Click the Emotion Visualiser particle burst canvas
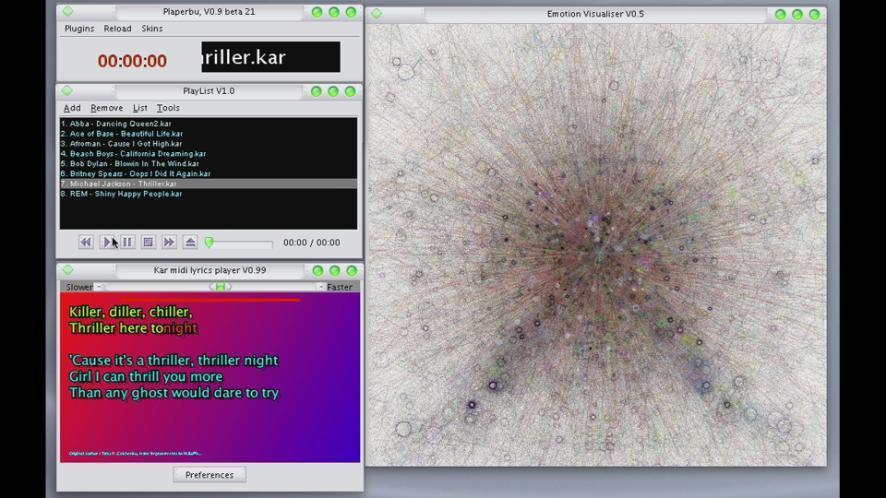 [596, 245]
